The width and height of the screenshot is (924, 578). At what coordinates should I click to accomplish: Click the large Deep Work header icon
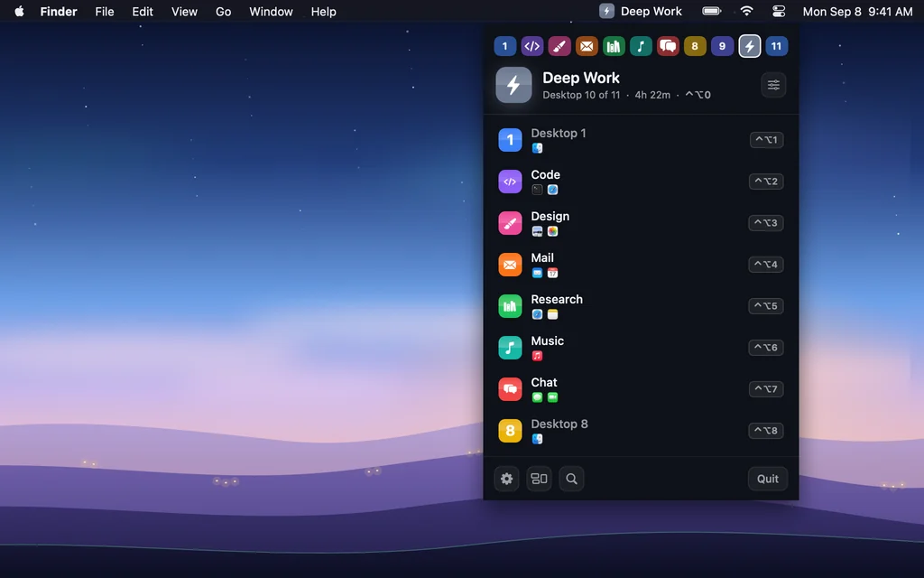(513, 85)
